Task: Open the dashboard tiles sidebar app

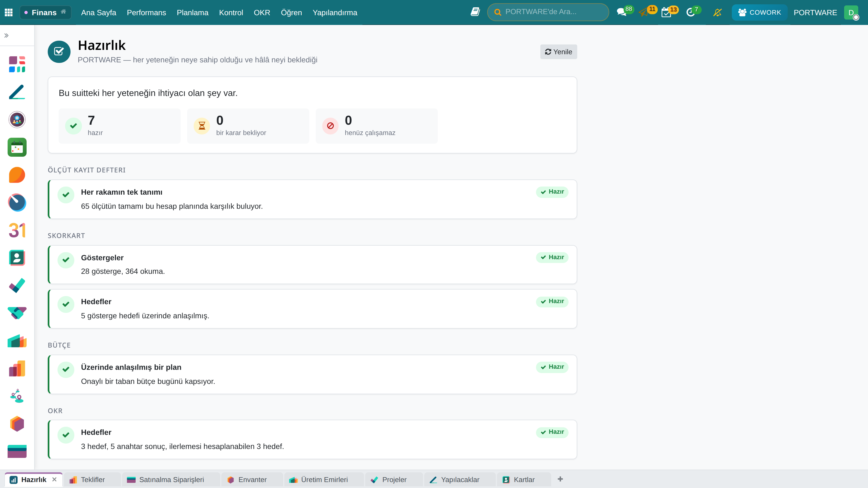Action: (17, 64)
